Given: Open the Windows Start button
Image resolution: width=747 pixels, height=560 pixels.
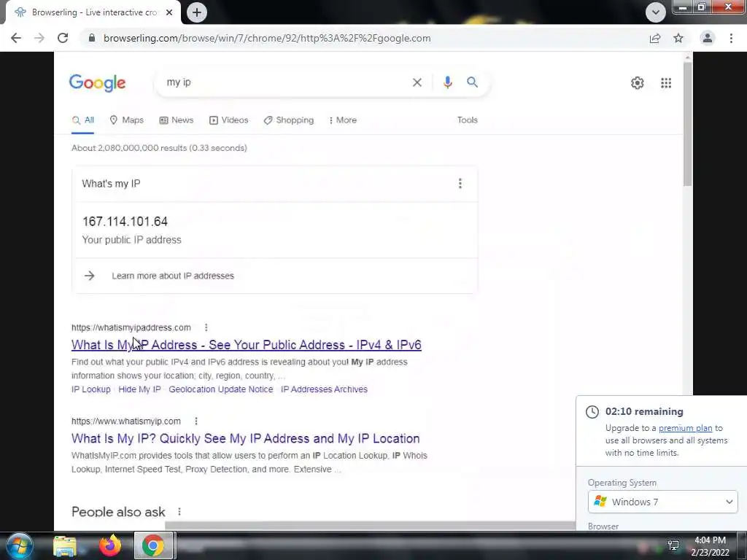Looking at the screenshot, I should [x=19, y=545].
